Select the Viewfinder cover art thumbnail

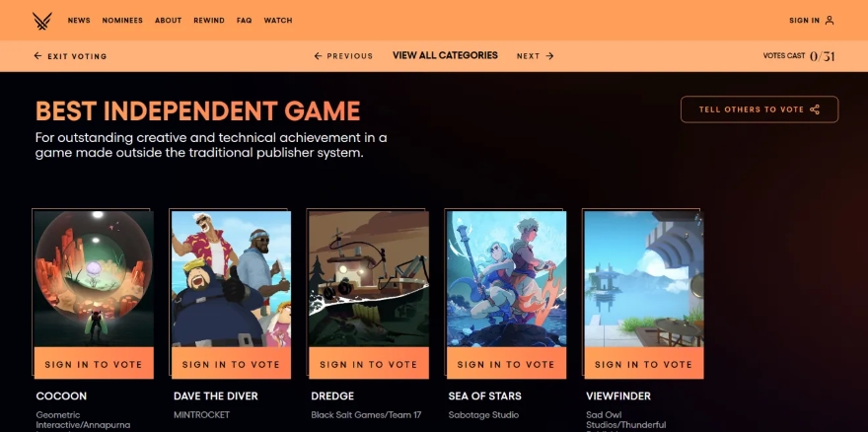pos(644,278)
